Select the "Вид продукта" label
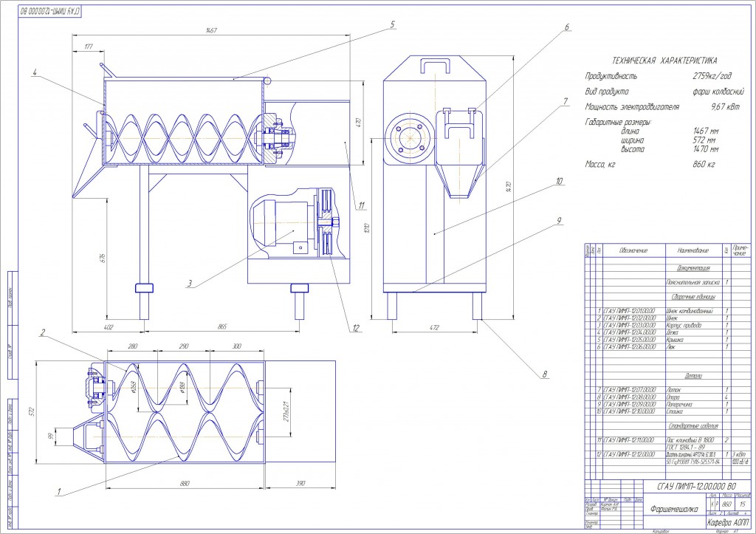This screenshot has width=756, height=534. click(x=607, y=92)
